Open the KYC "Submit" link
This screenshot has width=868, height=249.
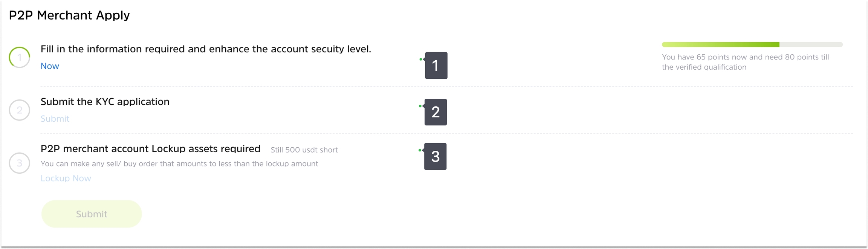[55, 119]
